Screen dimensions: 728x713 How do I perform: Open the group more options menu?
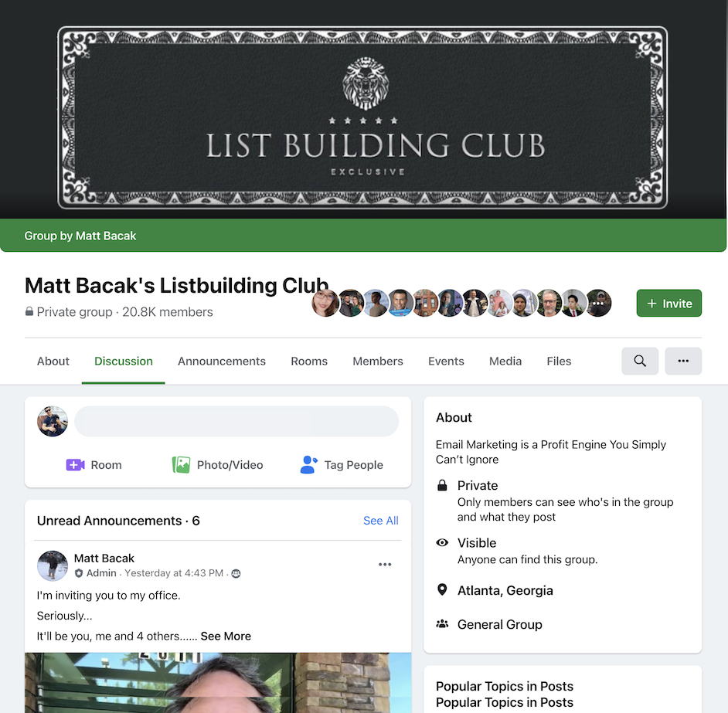683,361
